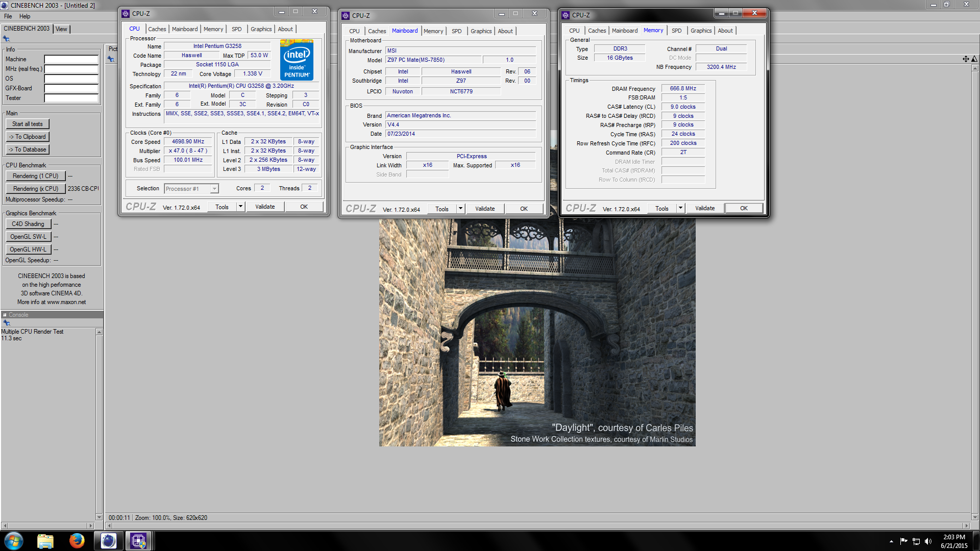Click the picture viewer horizontal scrollbar right arrow
This screenshot has height=551, width=980.
[x=966, y=525]
